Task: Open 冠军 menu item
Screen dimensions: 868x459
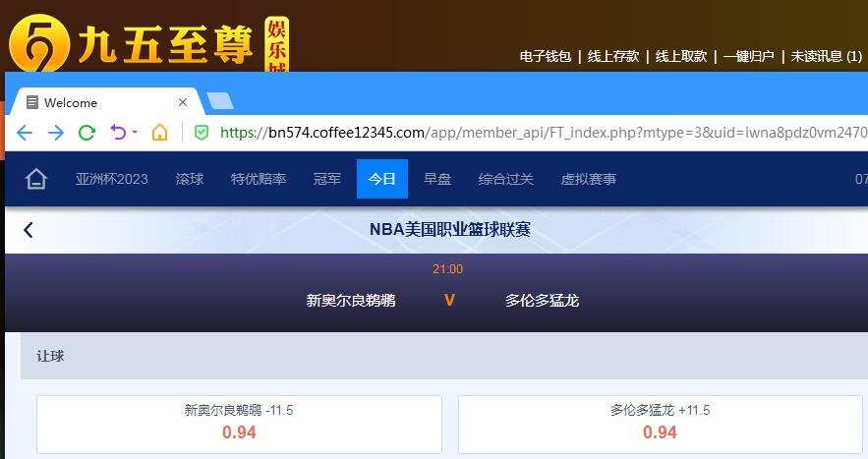Action: pyautogui.click(x=327, y=179)
